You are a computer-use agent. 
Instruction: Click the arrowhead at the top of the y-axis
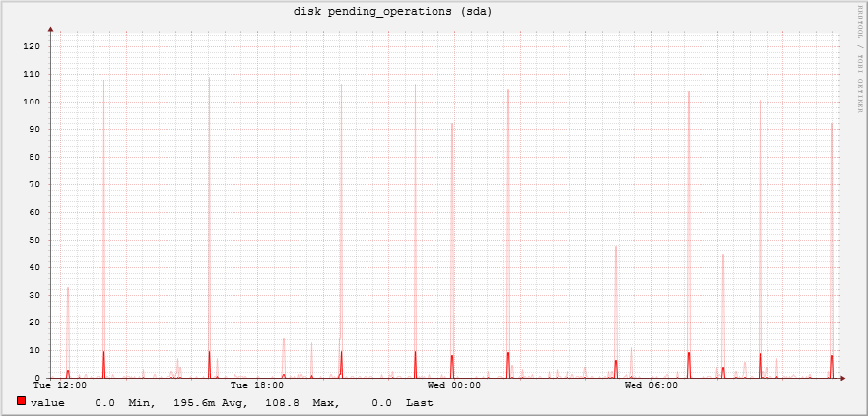51,31
